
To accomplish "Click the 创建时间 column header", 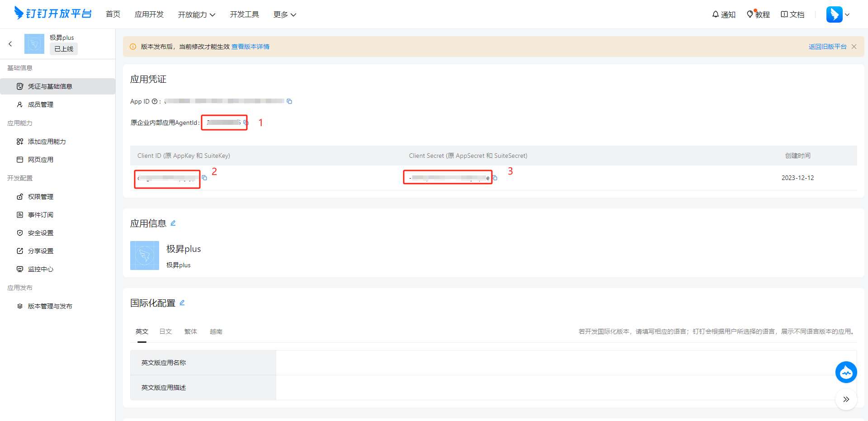I will tap(797, 156).
